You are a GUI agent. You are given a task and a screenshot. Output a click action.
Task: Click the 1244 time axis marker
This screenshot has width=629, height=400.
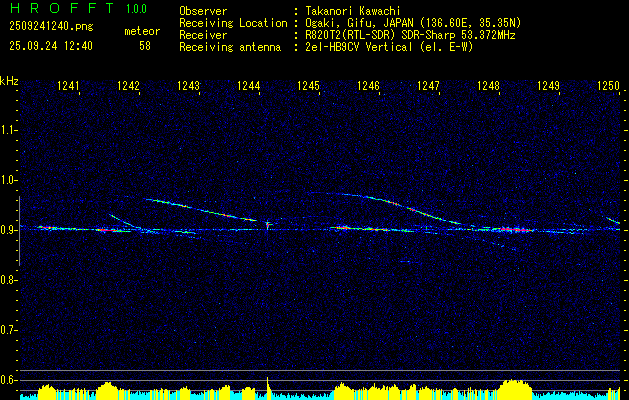point(248,85)
